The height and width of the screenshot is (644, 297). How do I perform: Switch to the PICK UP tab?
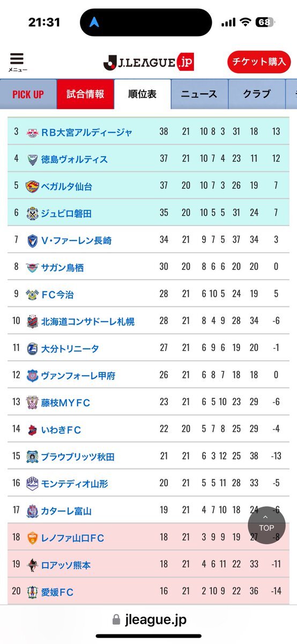click(x=28, y=94)
